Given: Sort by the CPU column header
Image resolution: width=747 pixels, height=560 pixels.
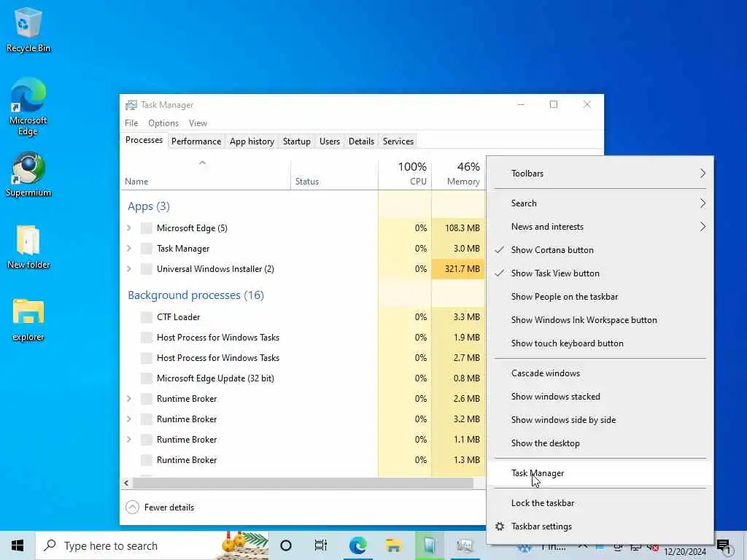Looking at the screenshot, I should click(x=405, y=174).
